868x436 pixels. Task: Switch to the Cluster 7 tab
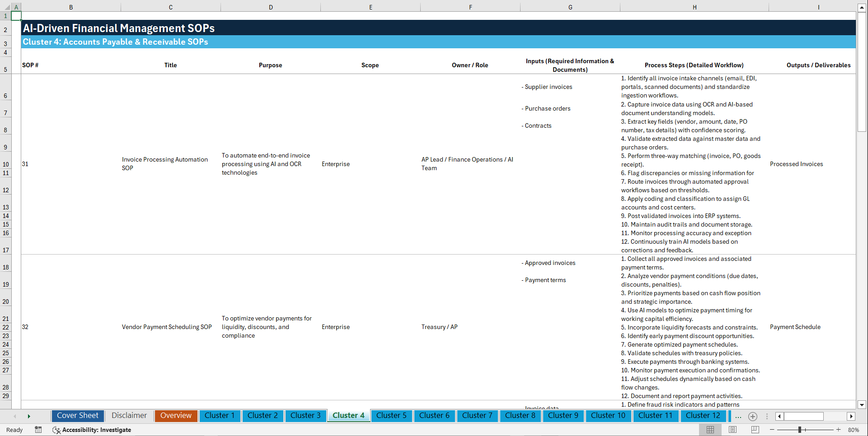pos(477,416)
